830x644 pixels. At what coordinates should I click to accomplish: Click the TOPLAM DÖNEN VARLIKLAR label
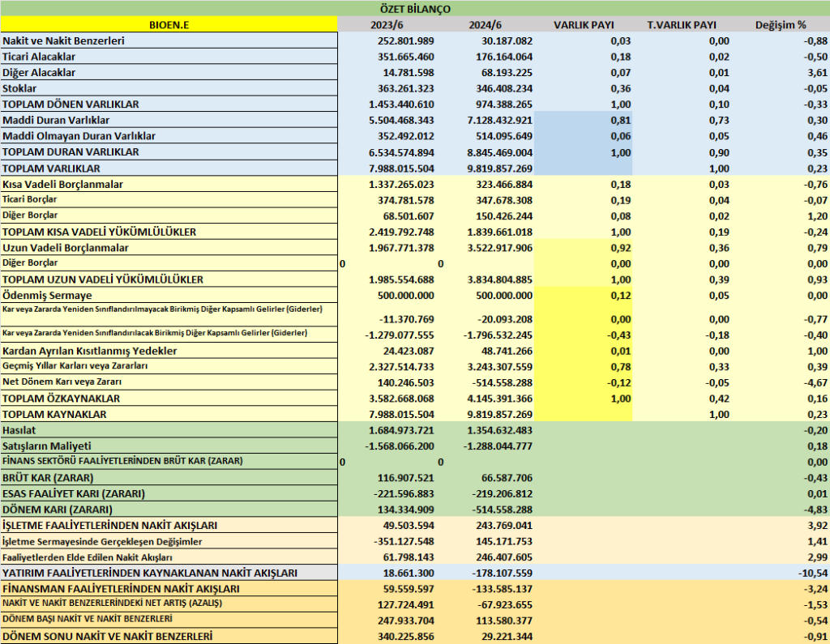(x=169, y=104)
